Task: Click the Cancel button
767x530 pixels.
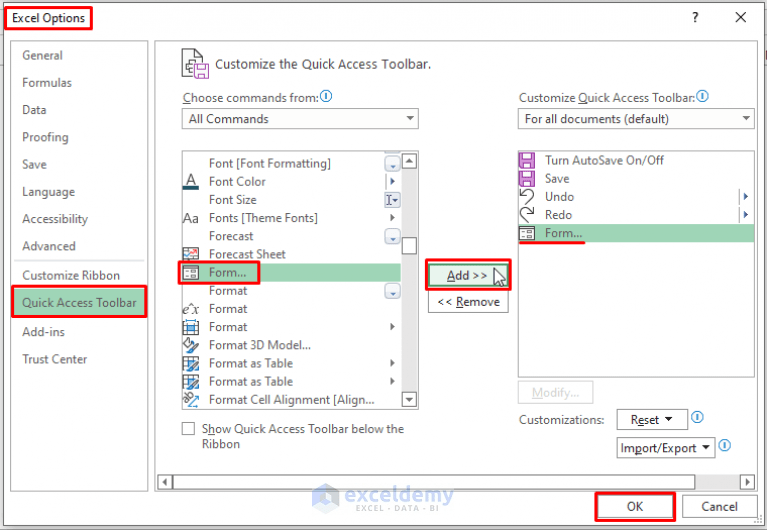Action: (x=719, y=507)
